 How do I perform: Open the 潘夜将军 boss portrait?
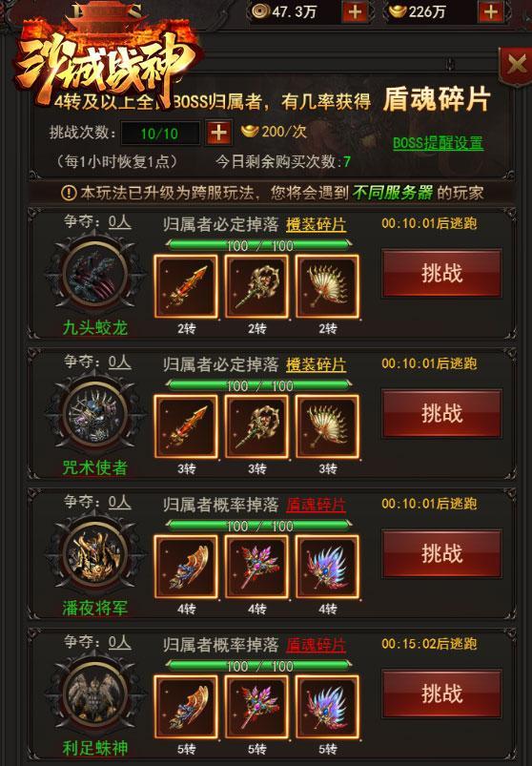(x=95, y=556)
